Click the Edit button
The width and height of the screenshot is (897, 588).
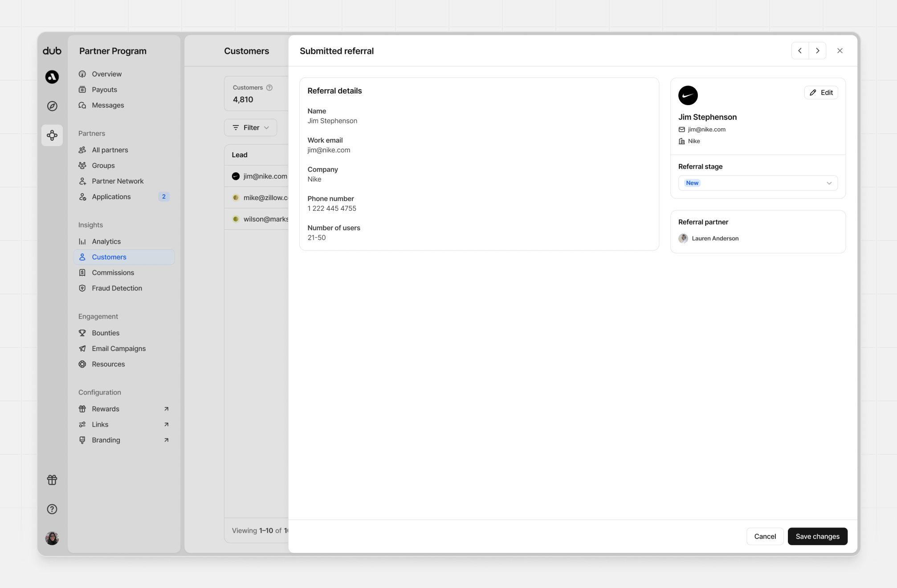(821, 93)
